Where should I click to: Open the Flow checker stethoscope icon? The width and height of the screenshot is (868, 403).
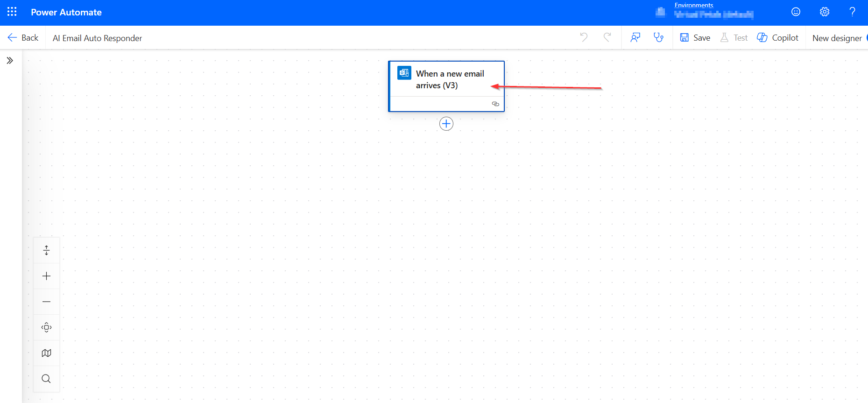coord(658,37)
